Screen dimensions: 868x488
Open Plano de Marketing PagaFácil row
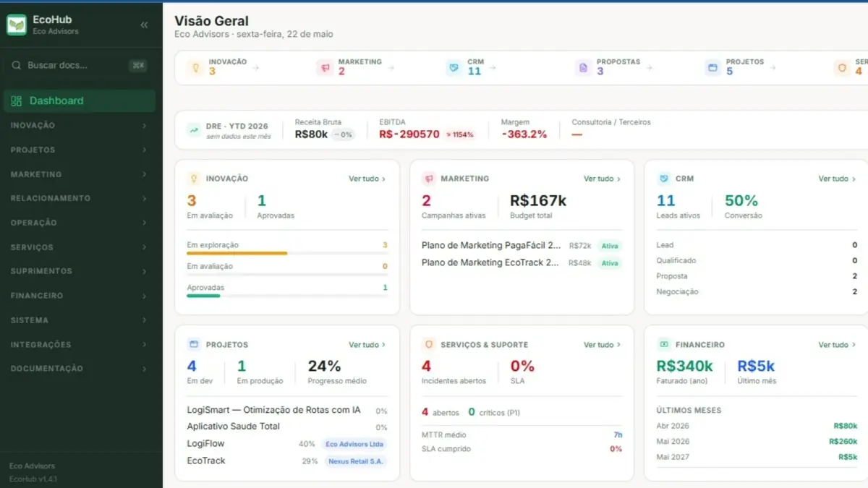coord(522,246)
